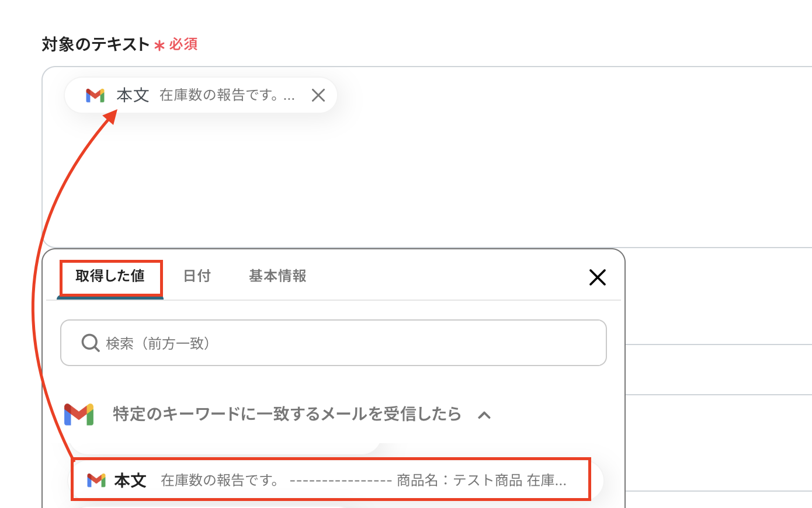Click the magnifier icon in the search box
This screenshot has height=508, width=812.
coord(90,343)
